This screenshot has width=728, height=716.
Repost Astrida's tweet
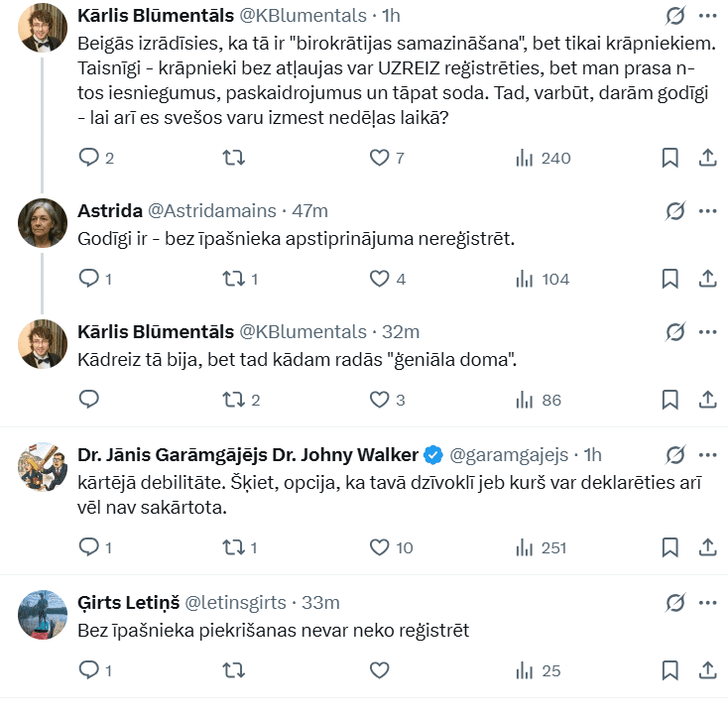233,279
